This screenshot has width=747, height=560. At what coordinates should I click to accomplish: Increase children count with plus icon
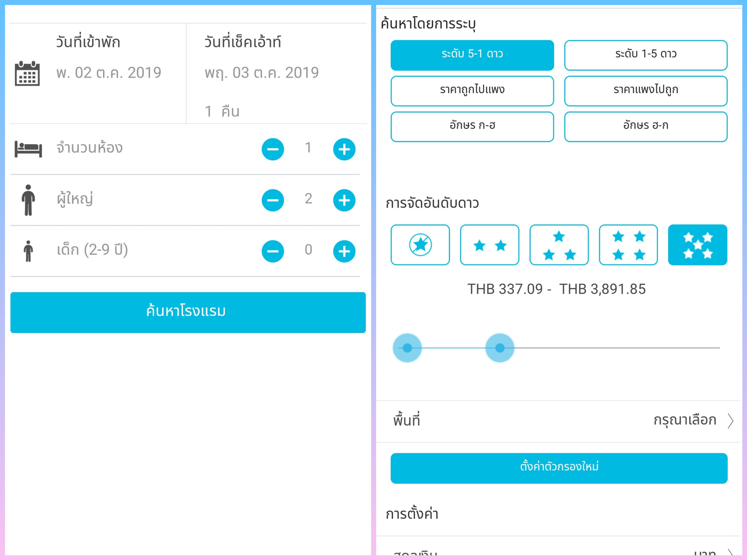click(344, 251)
